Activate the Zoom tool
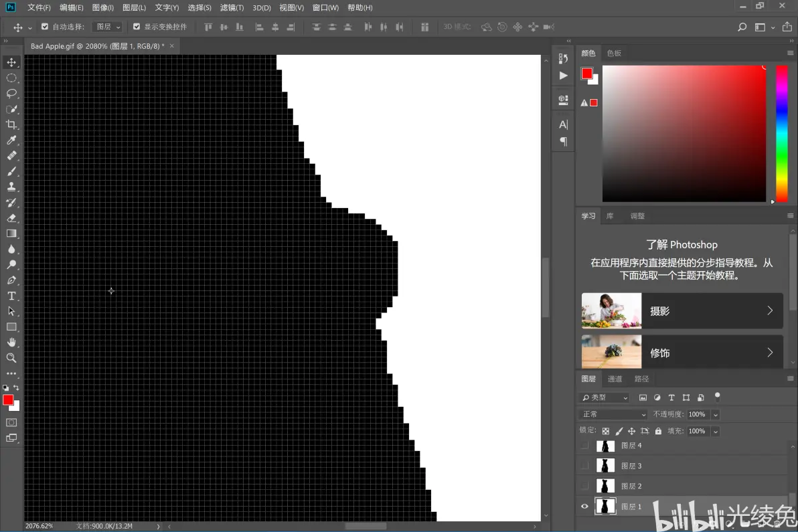This screenshot has width=798, height=532. point(11,358)
